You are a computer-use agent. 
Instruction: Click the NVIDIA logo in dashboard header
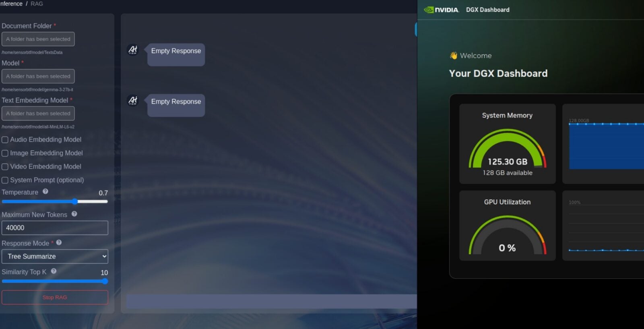(x=442, y=10)
